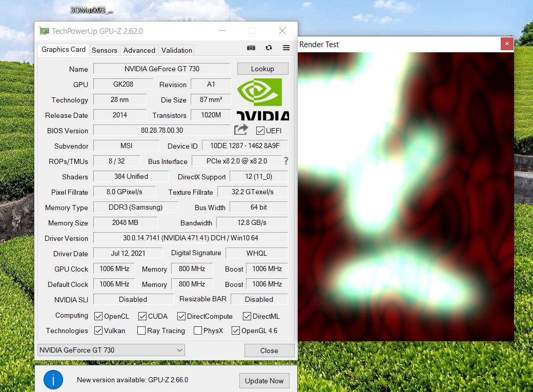Click the Resizable BAR Disabled value
Screen dimensions: 533x392
(x=259, y=299)
